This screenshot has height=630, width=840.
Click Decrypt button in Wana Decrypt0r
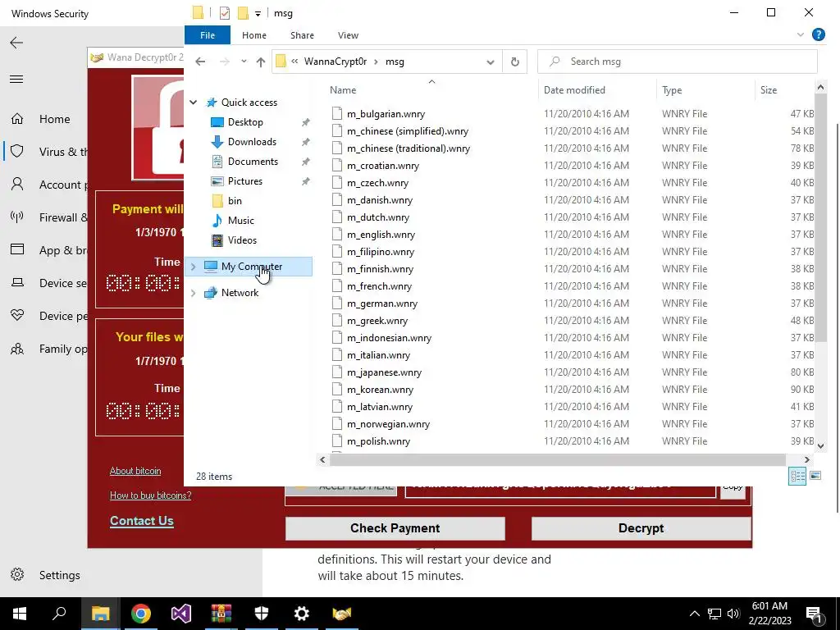point(641,528)
